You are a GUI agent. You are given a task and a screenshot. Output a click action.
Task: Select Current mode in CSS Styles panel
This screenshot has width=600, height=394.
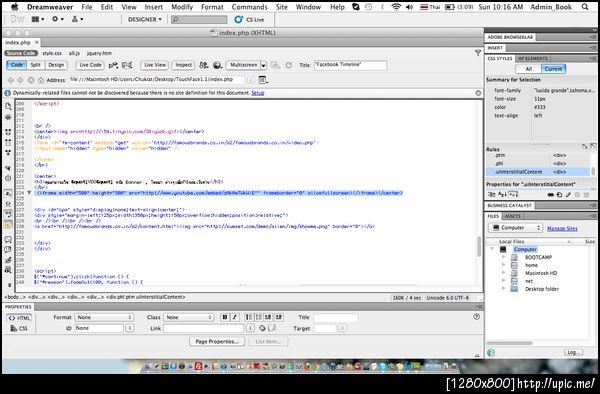tap(553, 69)
